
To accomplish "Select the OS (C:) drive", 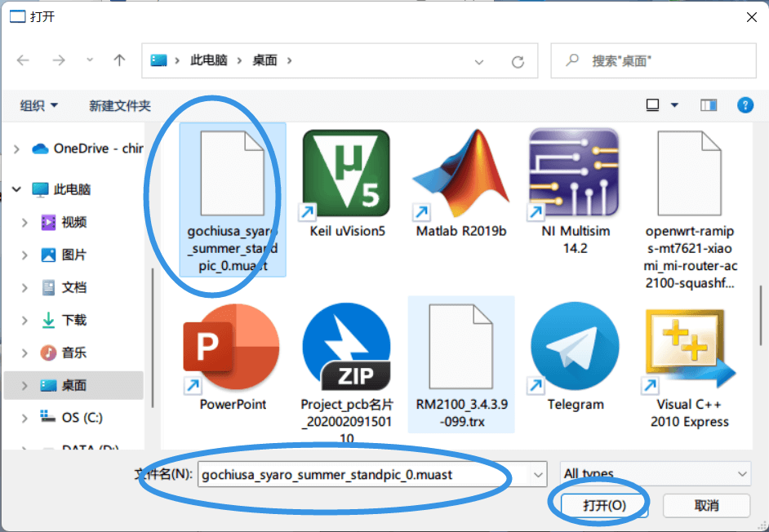I will click(71, 418).
